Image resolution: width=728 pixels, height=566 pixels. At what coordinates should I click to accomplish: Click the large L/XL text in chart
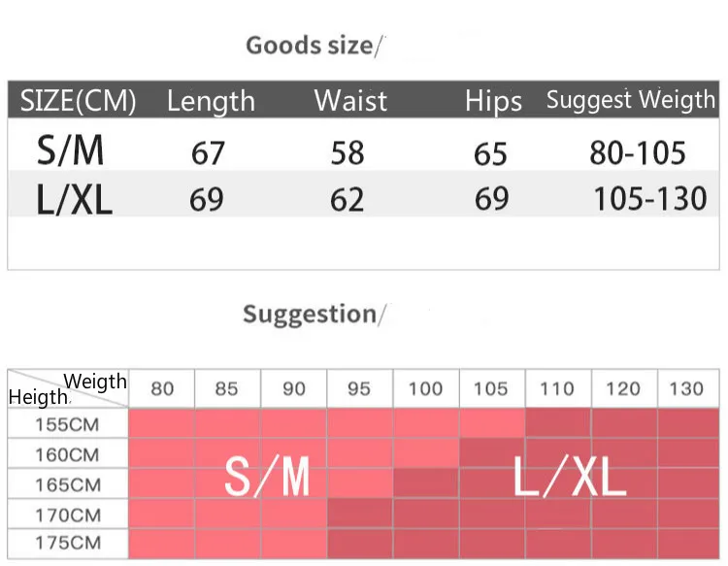pyautogui.click(x=570, y=476)
